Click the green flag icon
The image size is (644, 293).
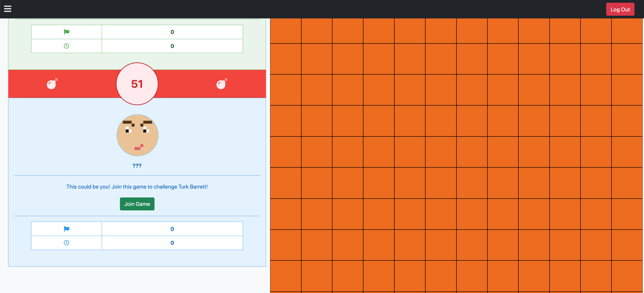click(x=66, y=32)
